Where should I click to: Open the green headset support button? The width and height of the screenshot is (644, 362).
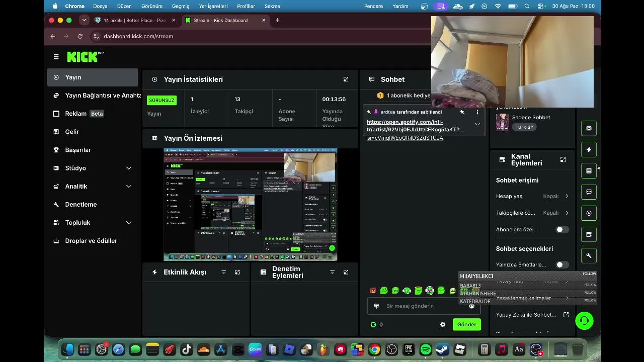pyautogui.click(x=584, y=320)
